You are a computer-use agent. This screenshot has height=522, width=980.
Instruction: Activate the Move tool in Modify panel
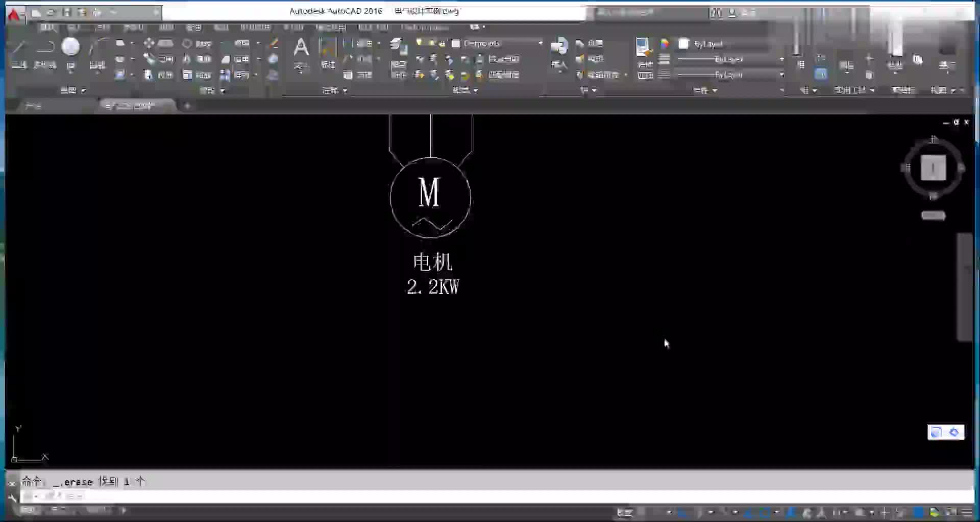[158, 43]
